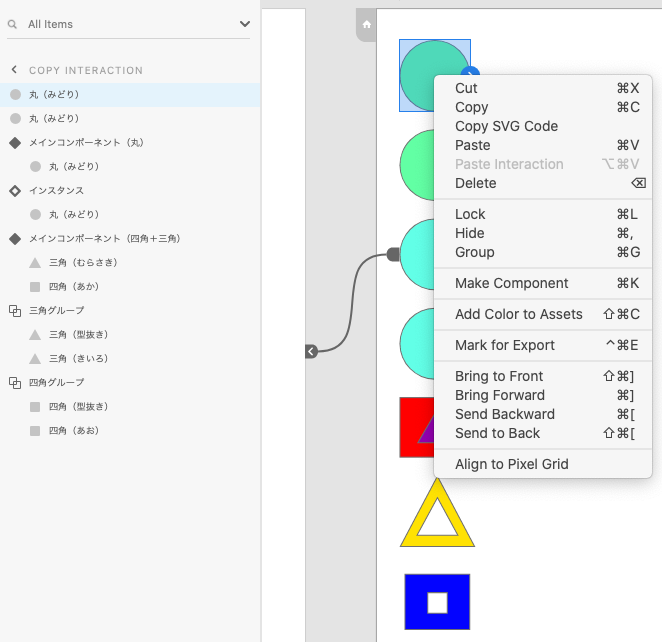This screenshot has width=662, height=642.
Task: Choose Bring to Front
Action: [x=543, y=377]
